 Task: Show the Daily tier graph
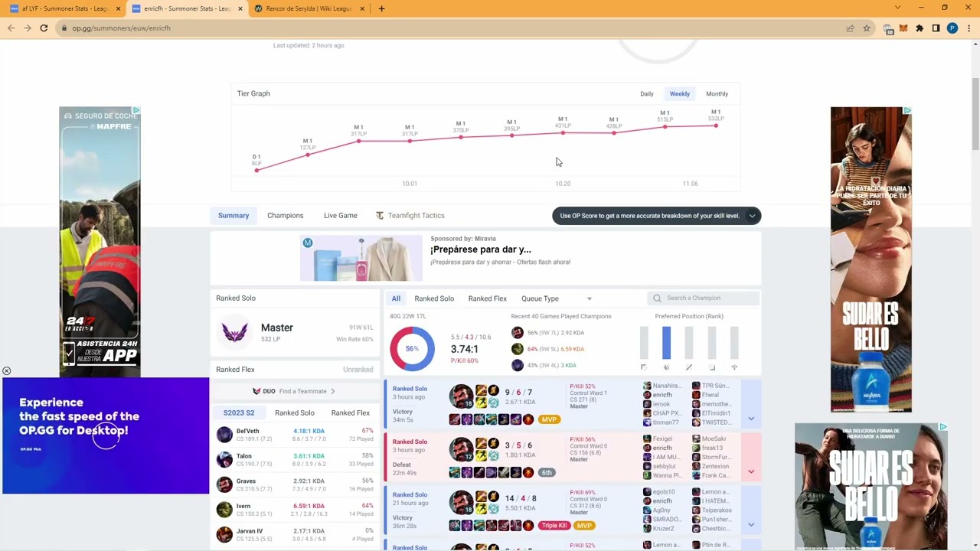(x=647, y=94)
